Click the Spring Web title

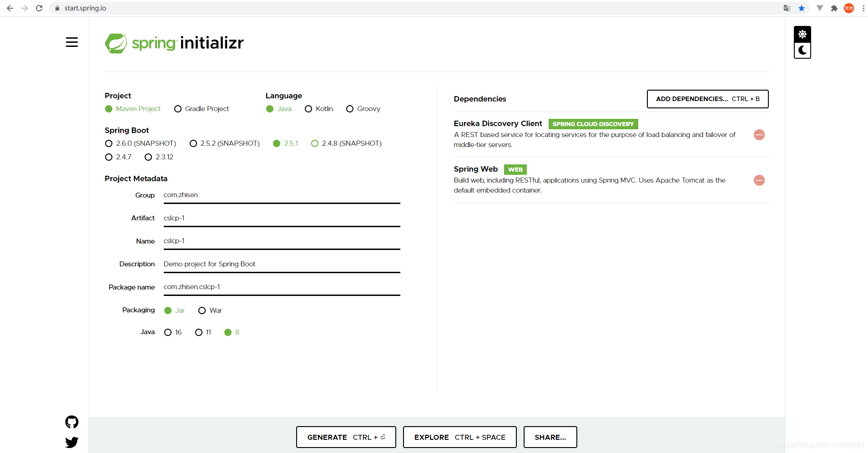[x=476, y=169]
